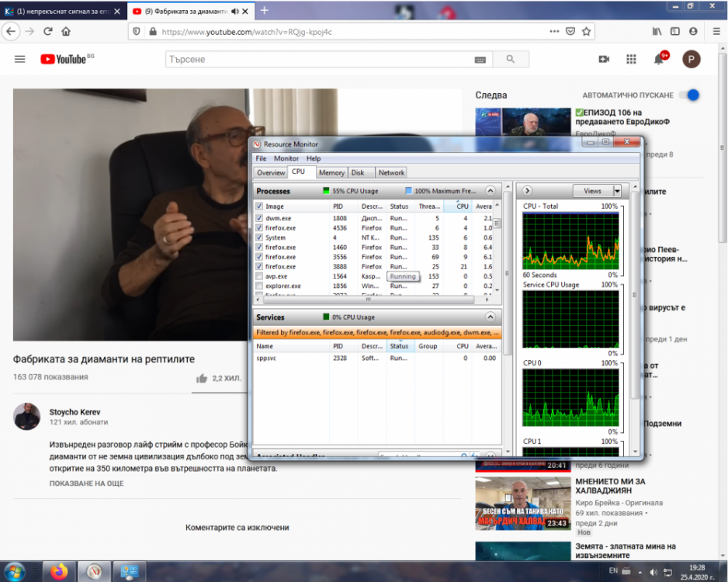The image size is (728, 582).
Task: Open Халваджиян video thumbnail 23:43
Action: [x=523, y=503]
